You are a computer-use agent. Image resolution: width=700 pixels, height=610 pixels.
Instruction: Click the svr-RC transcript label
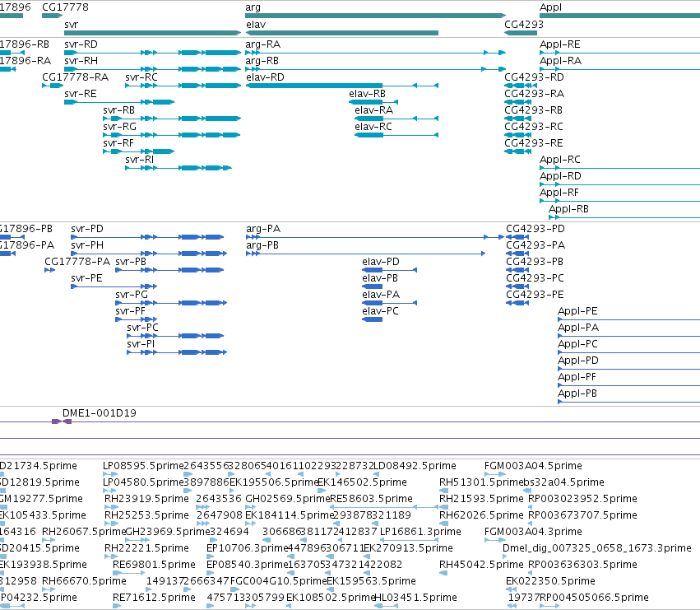[x=141, y=77]
